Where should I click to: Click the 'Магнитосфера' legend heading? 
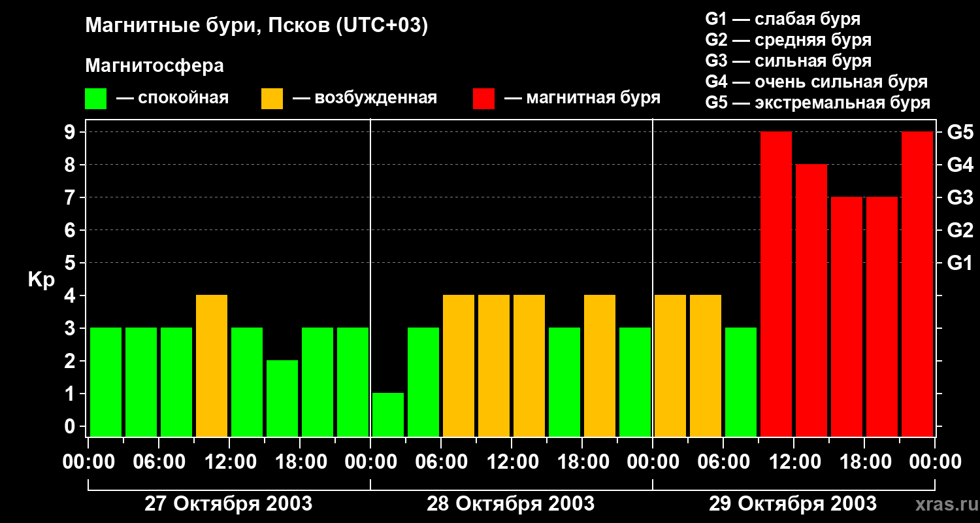tap(154, 66)
